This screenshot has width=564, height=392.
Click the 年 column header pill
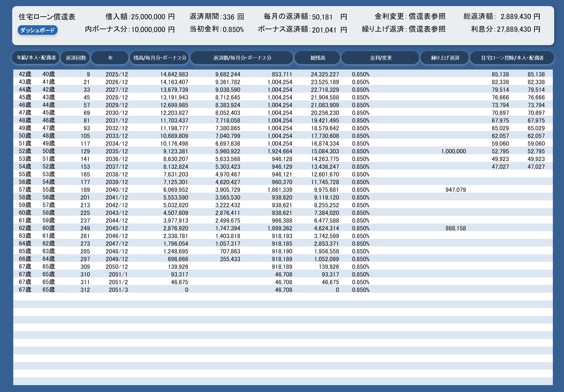pos(110,58)
